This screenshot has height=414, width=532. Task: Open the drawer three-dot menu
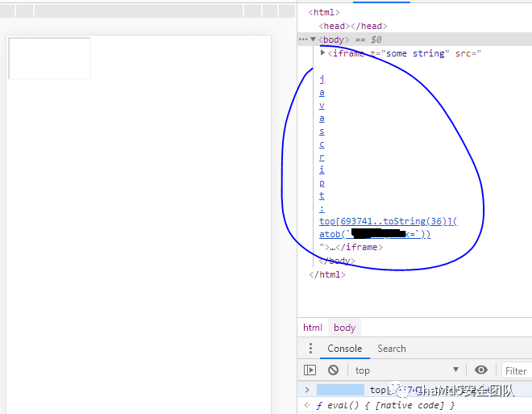(x=310, y=348)
